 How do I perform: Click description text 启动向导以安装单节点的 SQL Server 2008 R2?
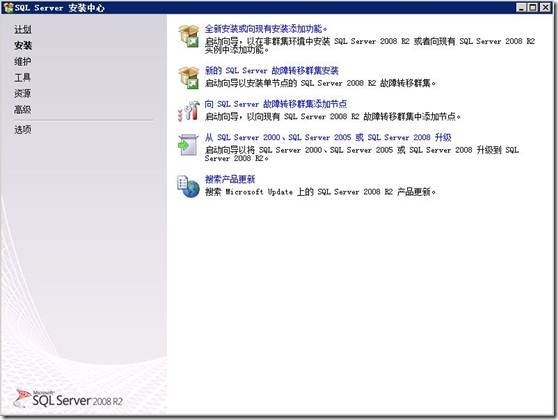(320, 83)
